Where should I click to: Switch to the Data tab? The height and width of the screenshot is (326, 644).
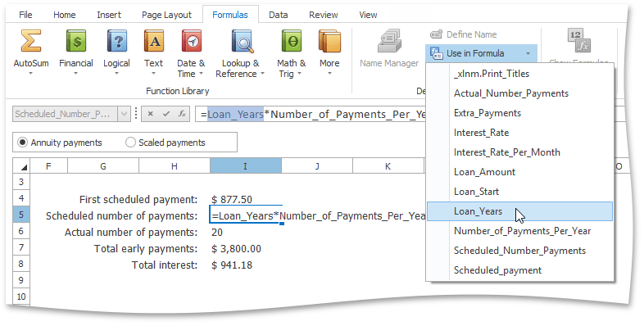[x=278, y=15]
